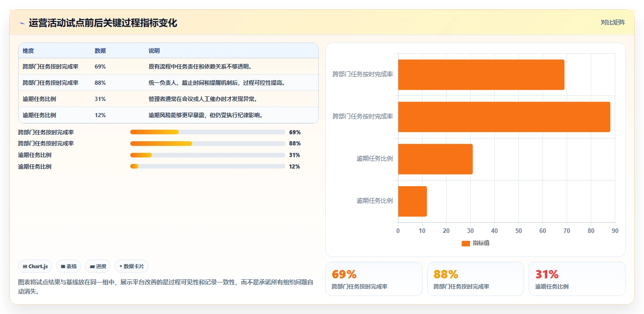Click the 数据 column header
The width and height of the screenshot is (644, 314).
pyautogui.click(x=100, y=51)
